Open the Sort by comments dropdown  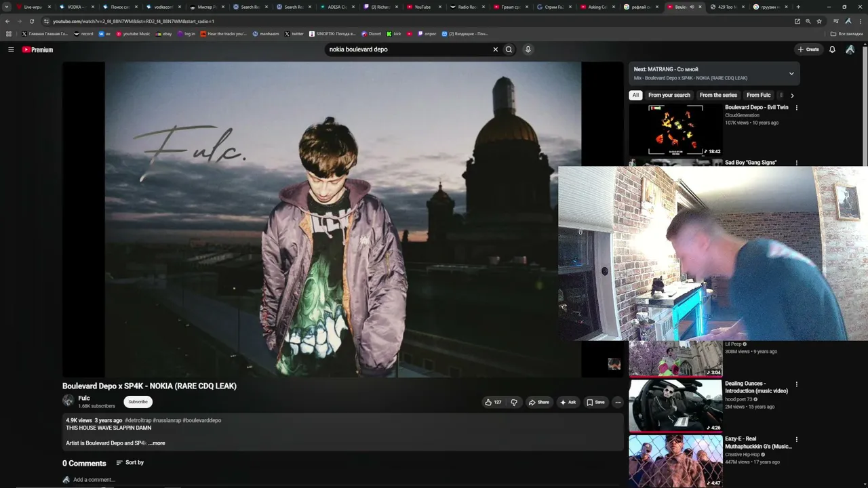click(130, 462)
